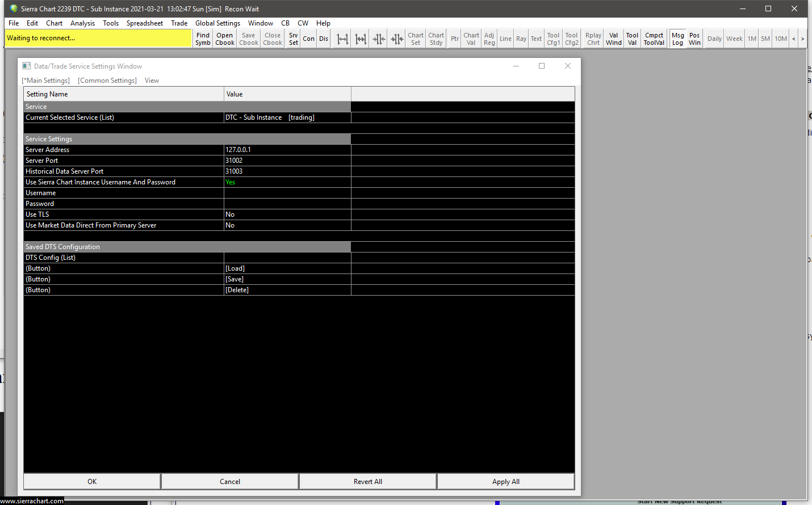Open the Msg Log toolbar button
This screenshot has width=812, height=505.
point(677,39)
